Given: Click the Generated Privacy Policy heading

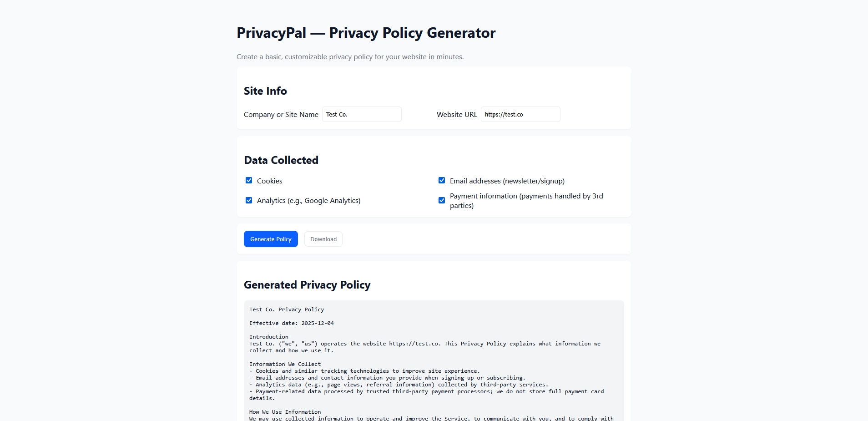Looking at the screenshot, I should pyautogui.click(x=307, y=285).
